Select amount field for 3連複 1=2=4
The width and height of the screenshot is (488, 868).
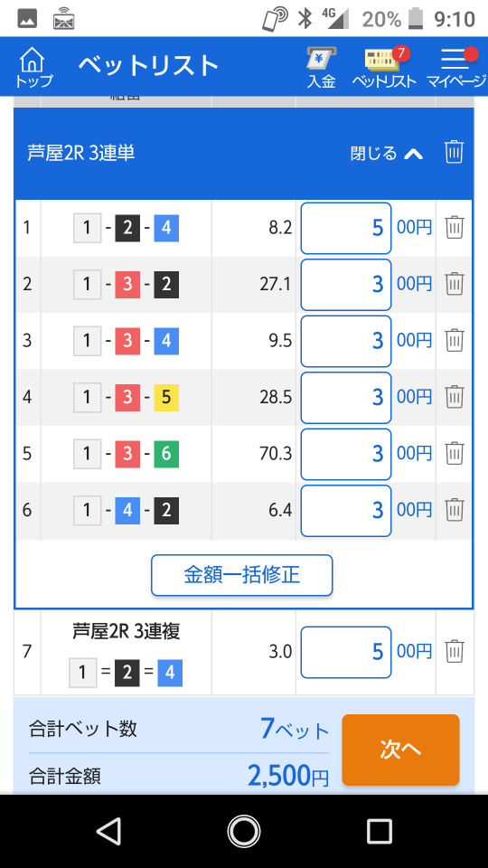(x=346, y=652)
